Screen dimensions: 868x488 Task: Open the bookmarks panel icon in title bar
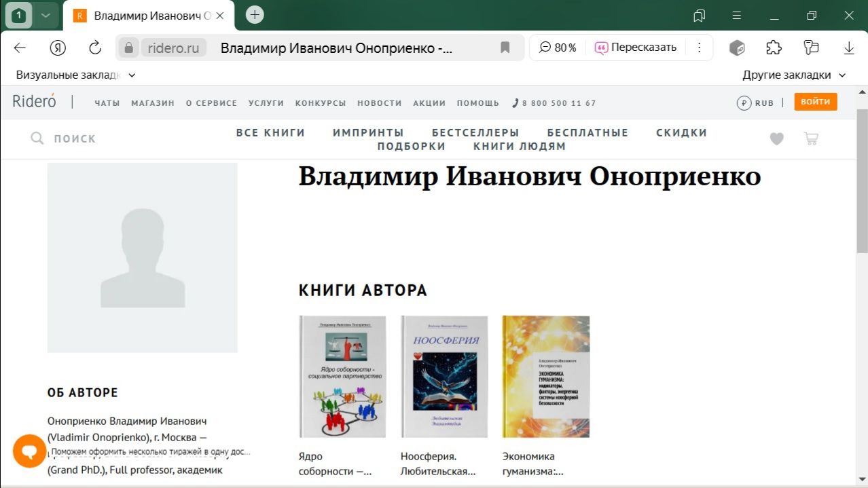click(699, 15)
